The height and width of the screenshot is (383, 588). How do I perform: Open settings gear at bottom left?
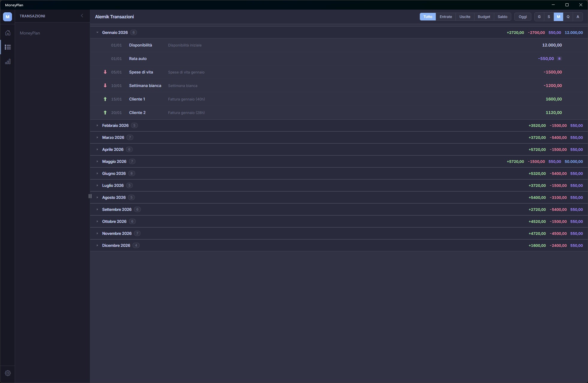(x=8, y=373)
